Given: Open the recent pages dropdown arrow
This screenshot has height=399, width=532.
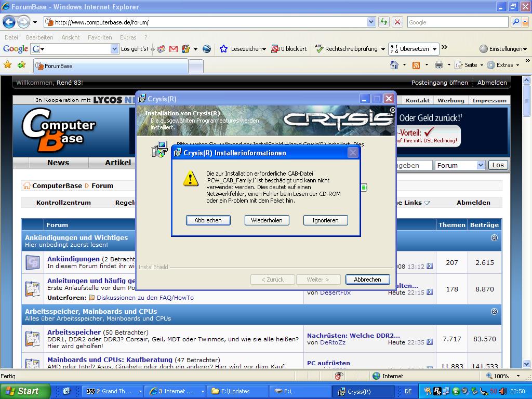Looking at the screenshot, I should 35,22.
